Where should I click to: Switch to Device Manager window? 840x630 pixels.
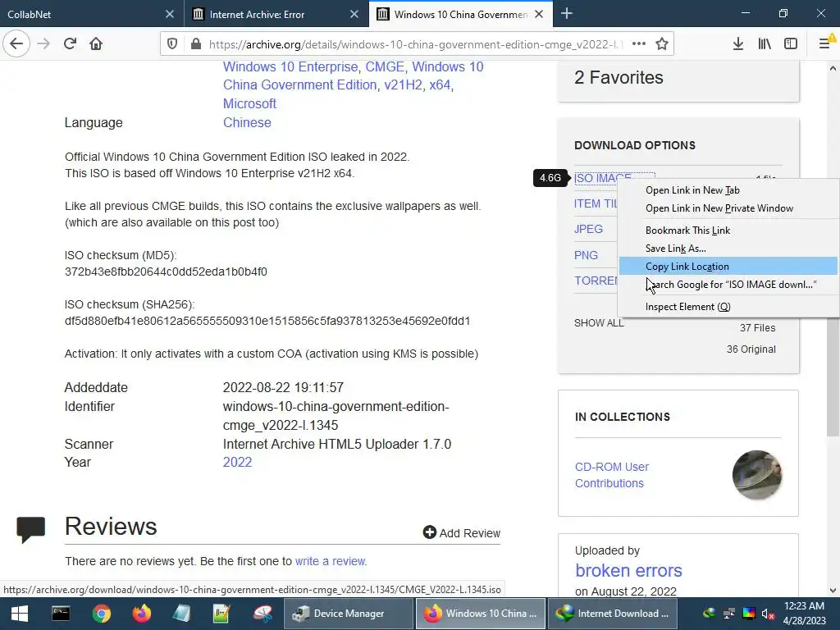[348, 614]
